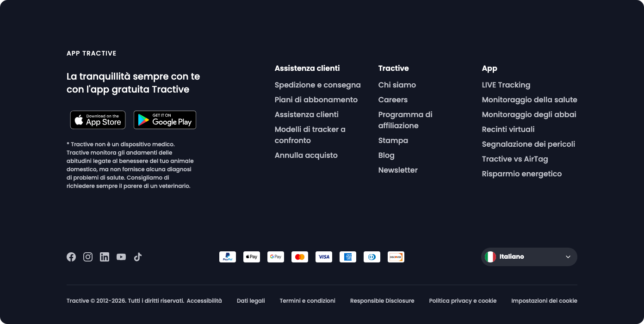This screenshot has width=644, height=324.
Task: Click the American Express payment icon
Action: point(348,257)
